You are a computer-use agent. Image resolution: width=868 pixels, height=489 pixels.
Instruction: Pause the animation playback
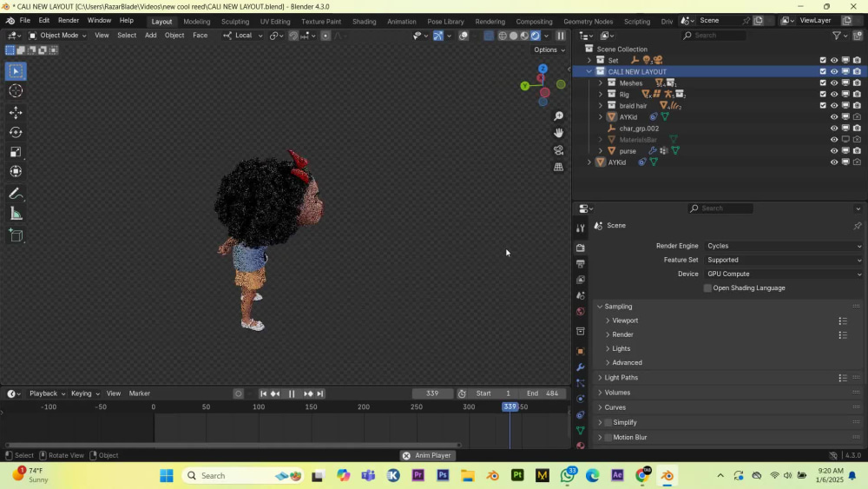tap(291, 393)
